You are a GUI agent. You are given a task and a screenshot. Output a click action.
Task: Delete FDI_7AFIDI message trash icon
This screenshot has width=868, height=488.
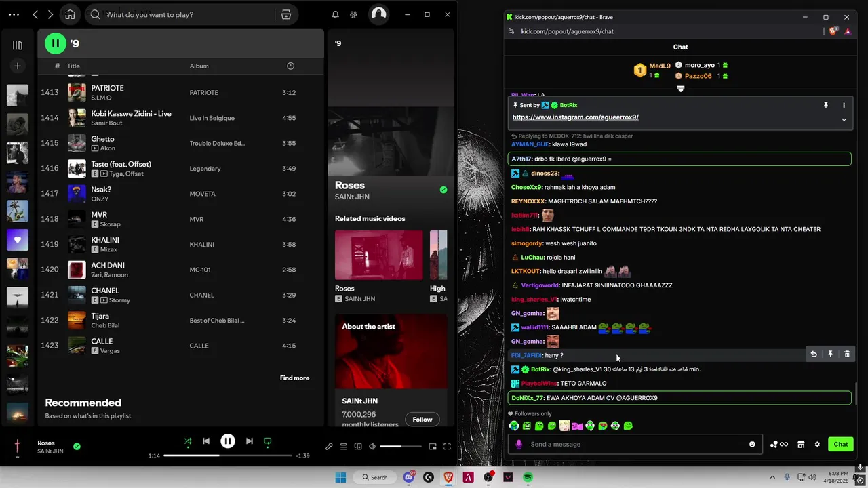point(847,354)
